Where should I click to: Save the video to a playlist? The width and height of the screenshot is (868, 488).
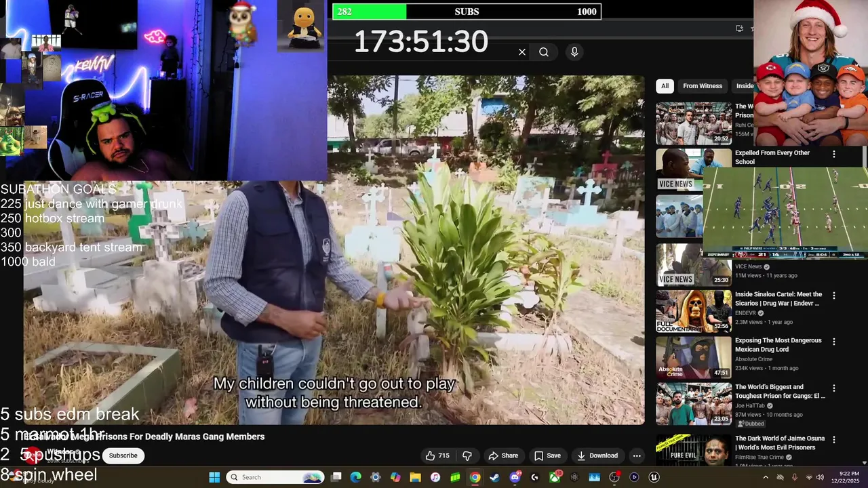coord(547,455)
